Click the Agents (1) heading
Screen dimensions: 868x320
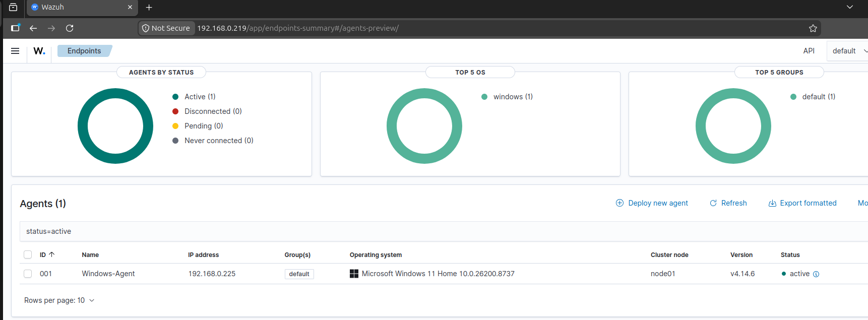pos(43,204)
